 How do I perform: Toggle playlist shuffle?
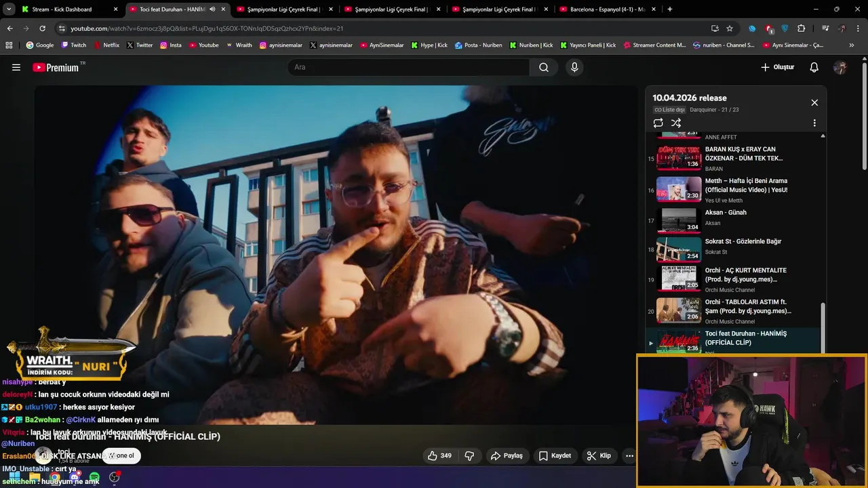676,123
